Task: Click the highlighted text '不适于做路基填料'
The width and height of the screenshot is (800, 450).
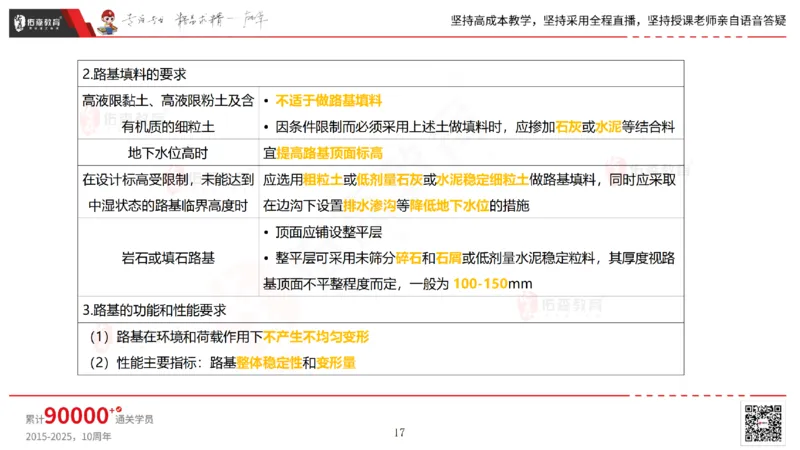Action: pos(329,101)
